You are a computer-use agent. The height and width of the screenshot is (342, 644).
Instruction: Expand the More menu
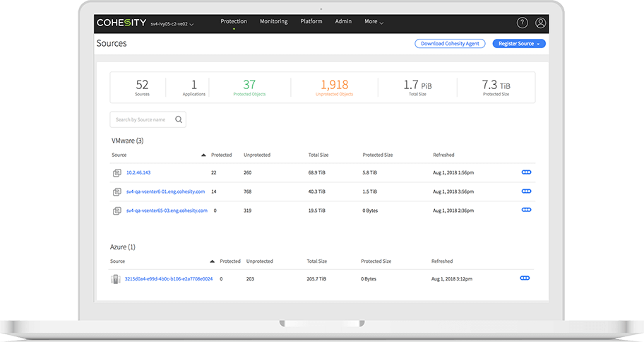(374, 21)
